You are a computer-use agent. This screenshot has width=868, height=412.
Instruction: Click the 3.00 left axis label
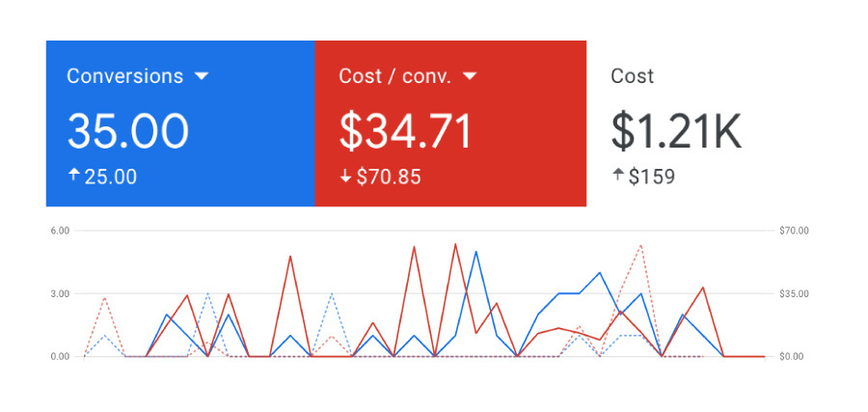(59, 293)
